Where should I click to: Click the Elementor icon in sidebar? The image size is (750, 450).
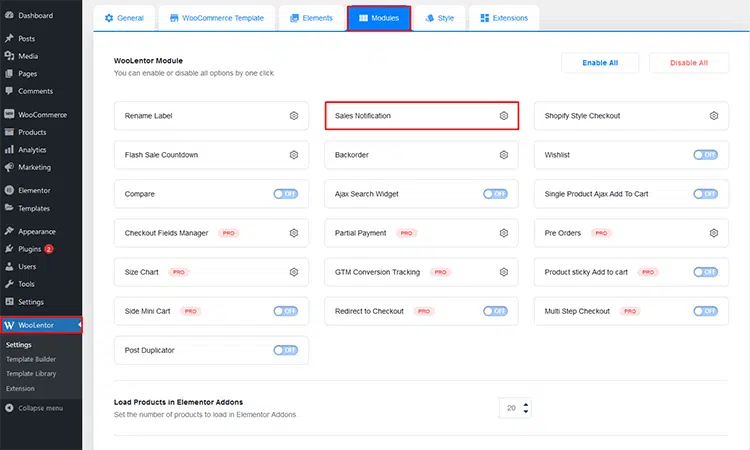(9, 190)
